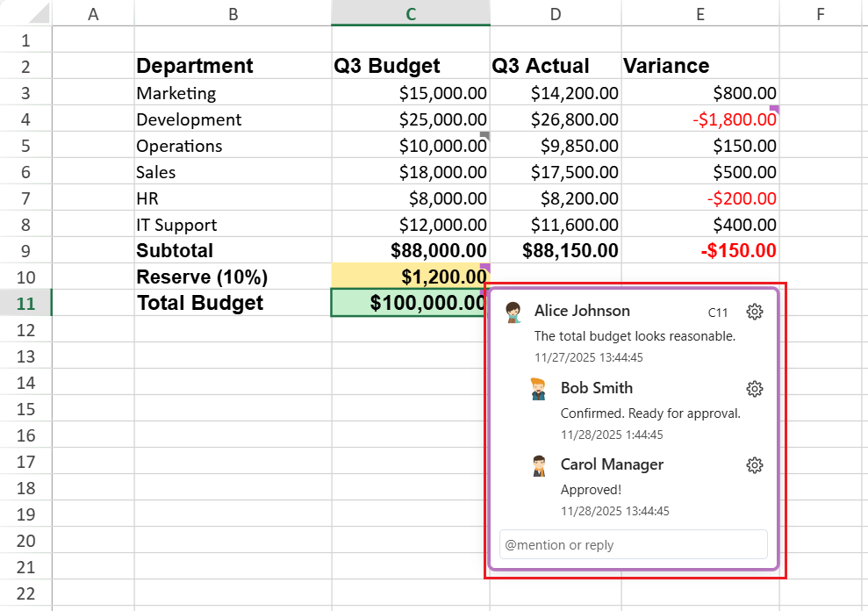Screen dimensions: 868x611
Task: Open settings gear for Alice Johnson's comment
Action: (754, 312)
